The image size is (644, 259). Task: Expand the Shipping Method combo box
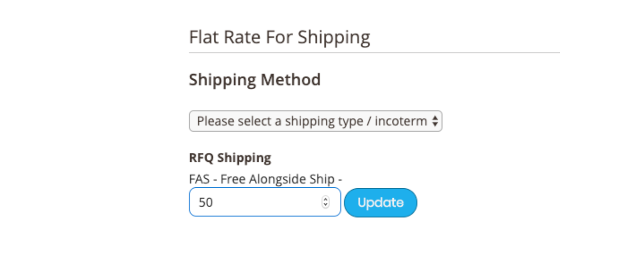tap(315, 121)
